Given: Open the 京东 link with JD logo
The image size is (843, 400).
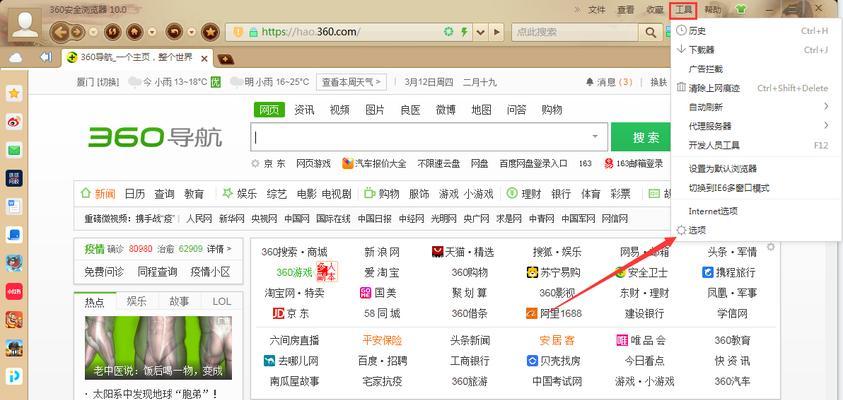Looking at the screenshot, I should tap(291, 313).
